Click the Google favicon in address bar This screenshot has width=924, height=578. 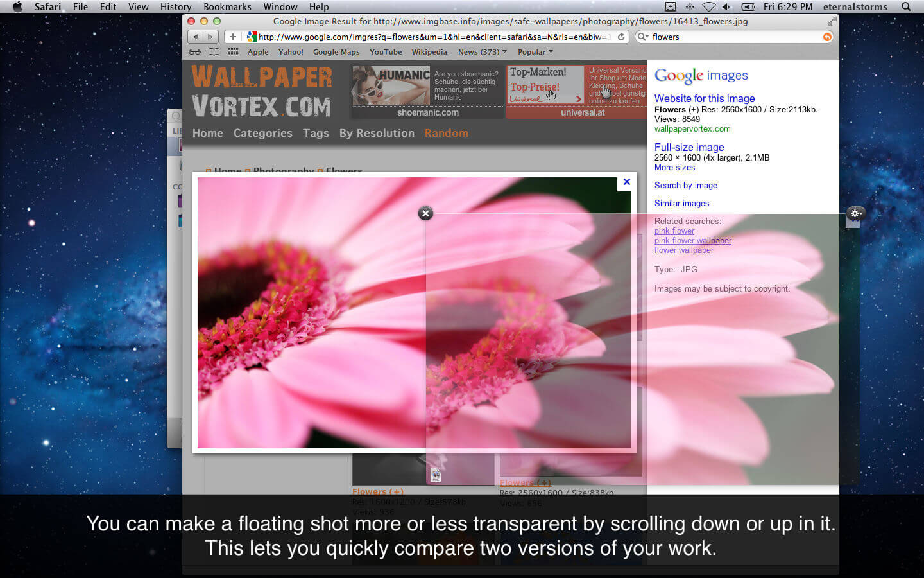click(x=252, y=37)
